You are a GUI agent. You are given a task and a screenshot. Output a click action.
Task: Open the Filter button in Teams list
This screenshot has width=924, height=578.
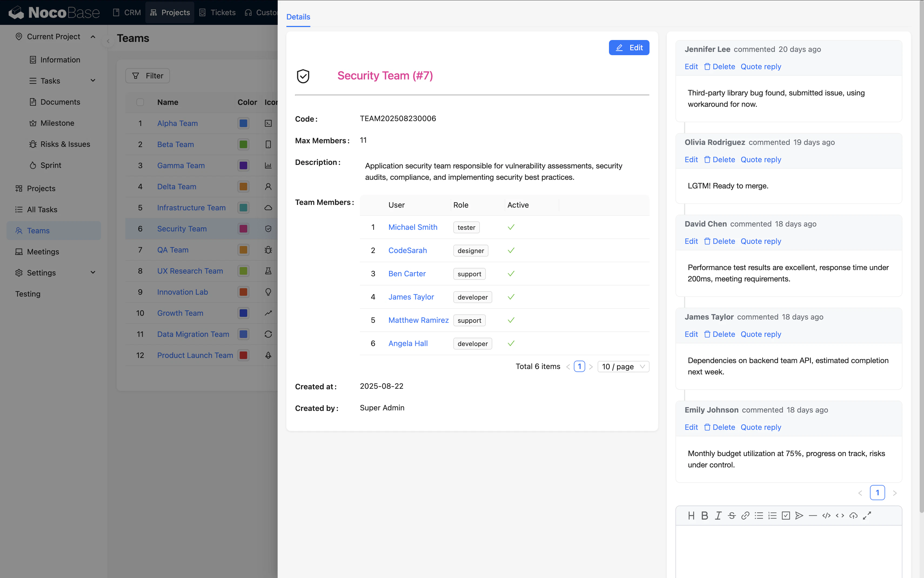(148, 76)
